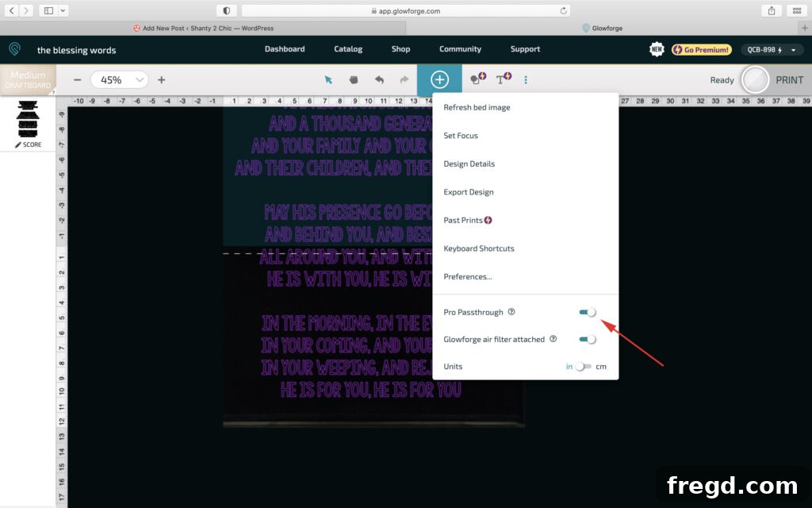
Task: Click the Glowforge logo icon
Action: point(14,50)
